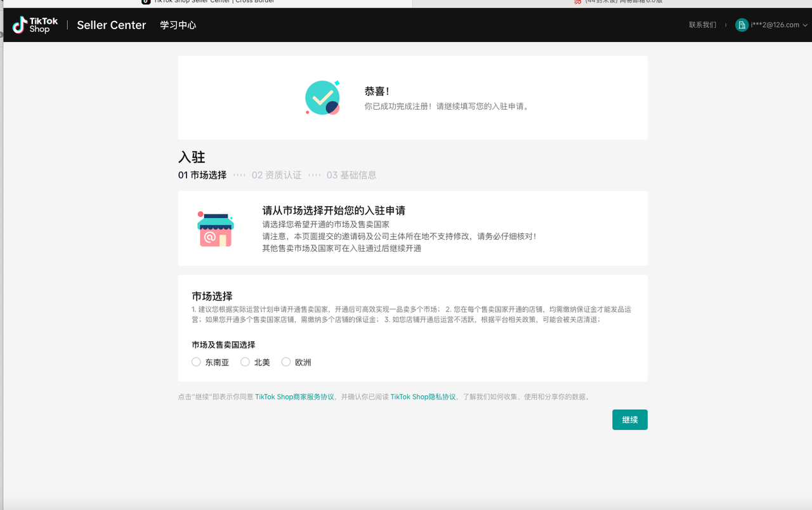The image size is (812, 510).
Task: Click the Seller Center header title
Action: point(111,25)
